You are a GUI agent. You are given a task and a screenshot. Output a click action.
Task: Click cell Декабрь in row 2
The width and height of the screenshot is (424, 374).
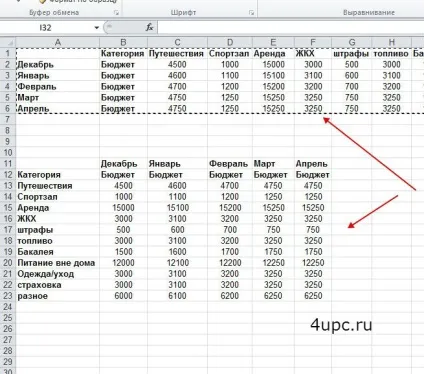[58, 65]
